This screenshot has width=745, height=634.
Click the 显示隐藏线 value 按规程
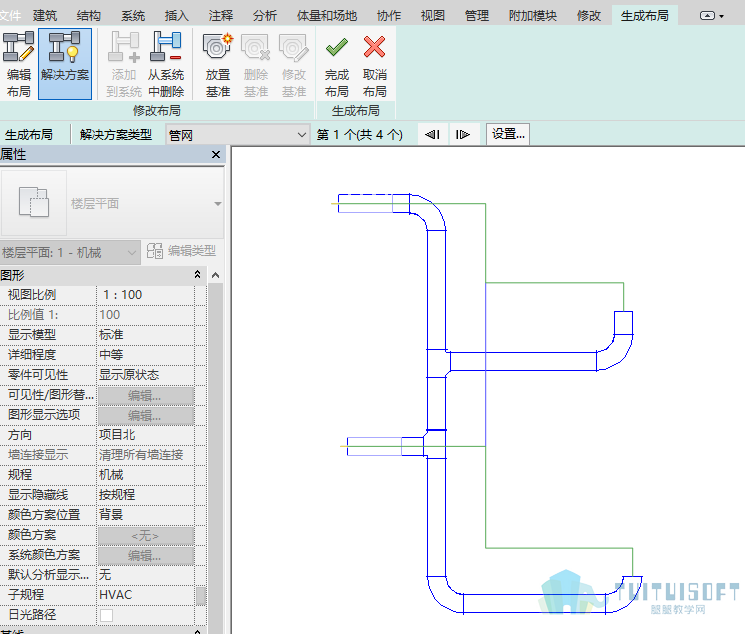pyautogui.click(x=145, y=495)
